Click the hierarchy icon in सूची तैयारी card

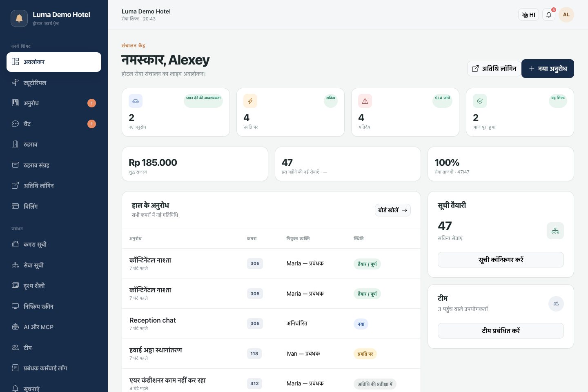point(555,231)
